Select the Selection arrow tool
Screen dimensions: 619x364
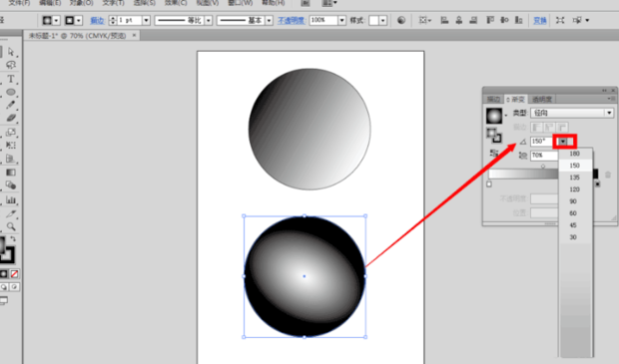[x=11, y=52]
